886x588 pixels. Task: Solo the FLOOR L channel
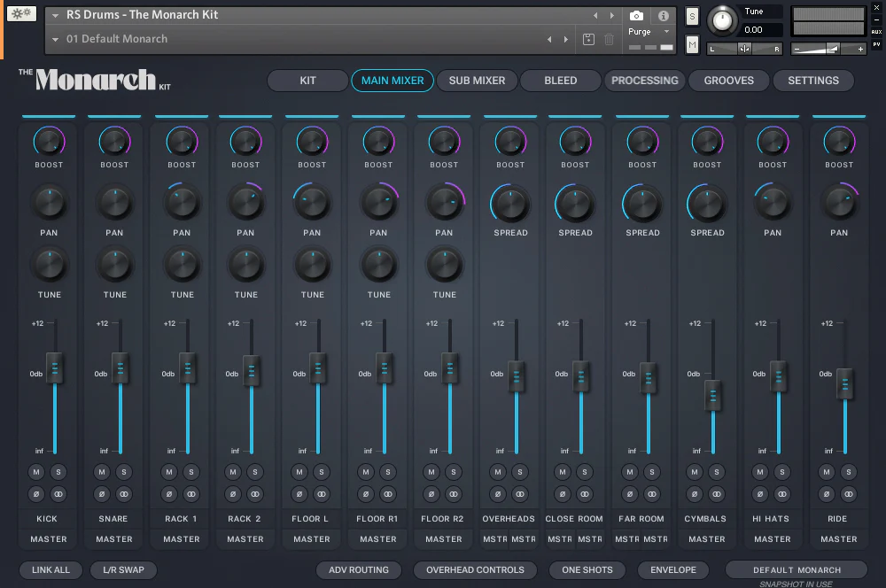(x=322, y=472)
